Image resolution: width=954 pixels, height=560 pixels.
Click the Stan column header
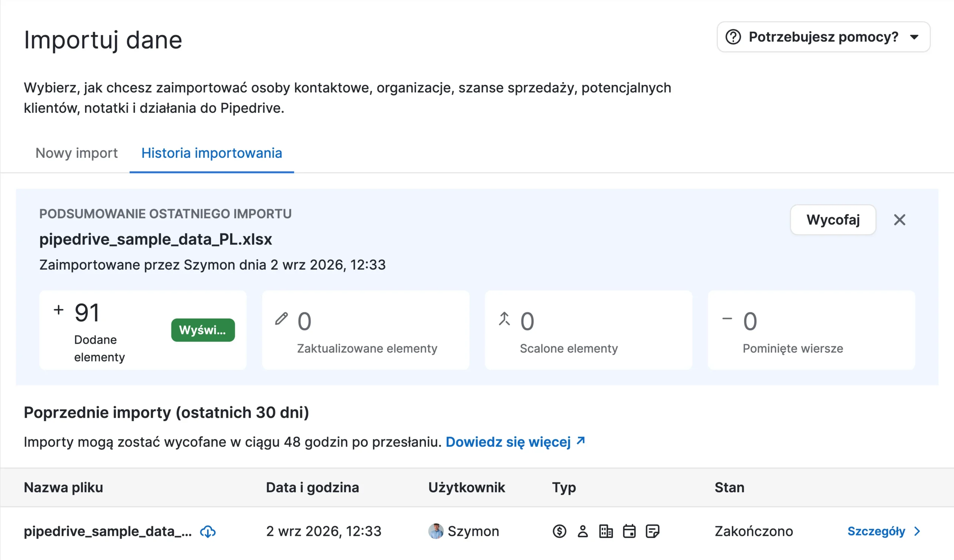pos(729,487)
